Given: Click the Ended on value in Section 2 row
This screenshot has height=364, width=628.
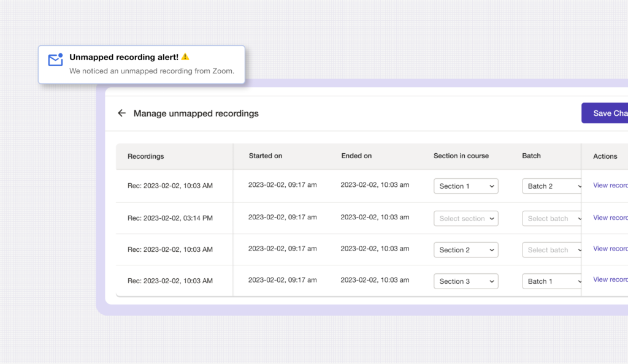Looking at the screenshot, I should [x=375, y=248].
